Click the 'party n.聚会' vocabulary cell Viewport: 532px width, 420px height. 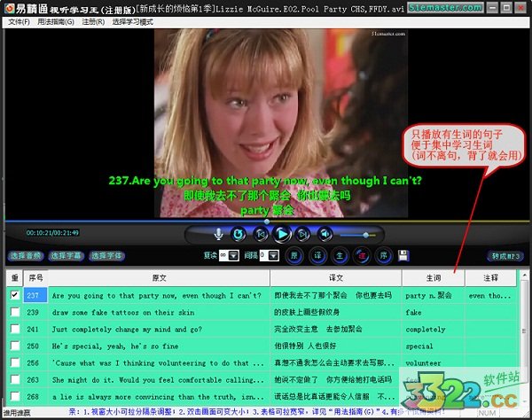click(x=428, y=296)
